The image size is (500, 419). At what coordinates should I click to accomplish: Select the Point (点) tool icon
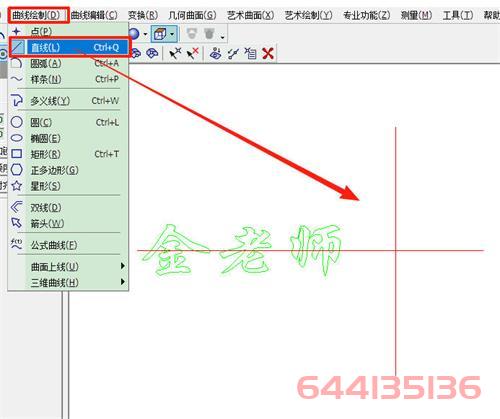(17, 32)
